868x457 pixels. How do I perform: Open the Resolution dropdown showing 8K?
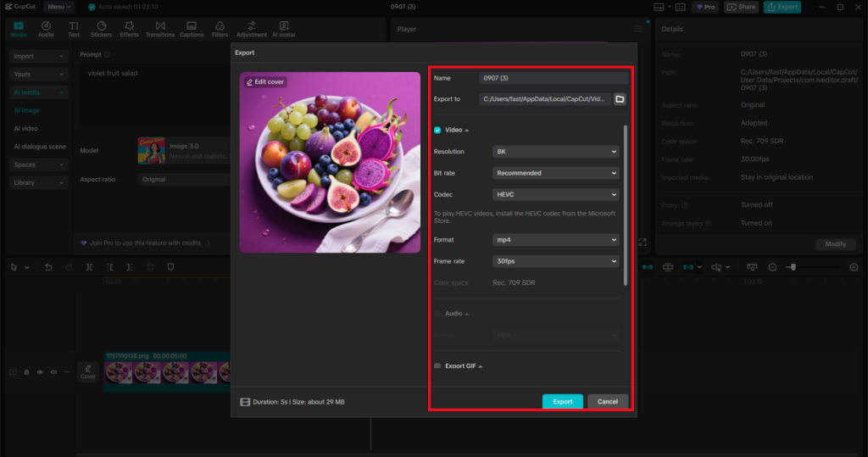coord(556,152)
